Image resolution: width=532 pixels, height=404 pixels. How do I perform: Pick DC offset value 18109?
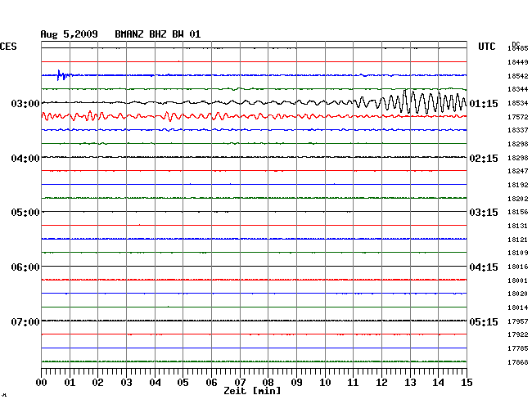click(518, 253)
